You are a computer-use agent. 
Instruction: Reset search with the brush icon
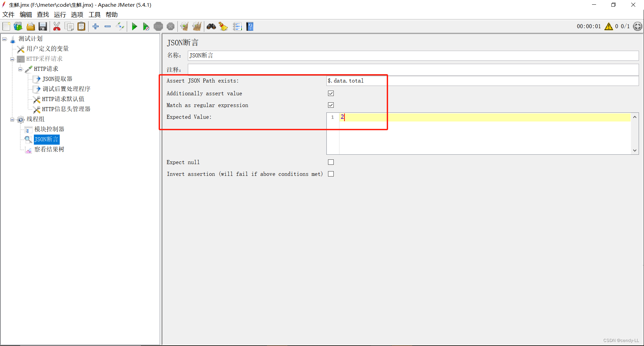pos(223,27)
